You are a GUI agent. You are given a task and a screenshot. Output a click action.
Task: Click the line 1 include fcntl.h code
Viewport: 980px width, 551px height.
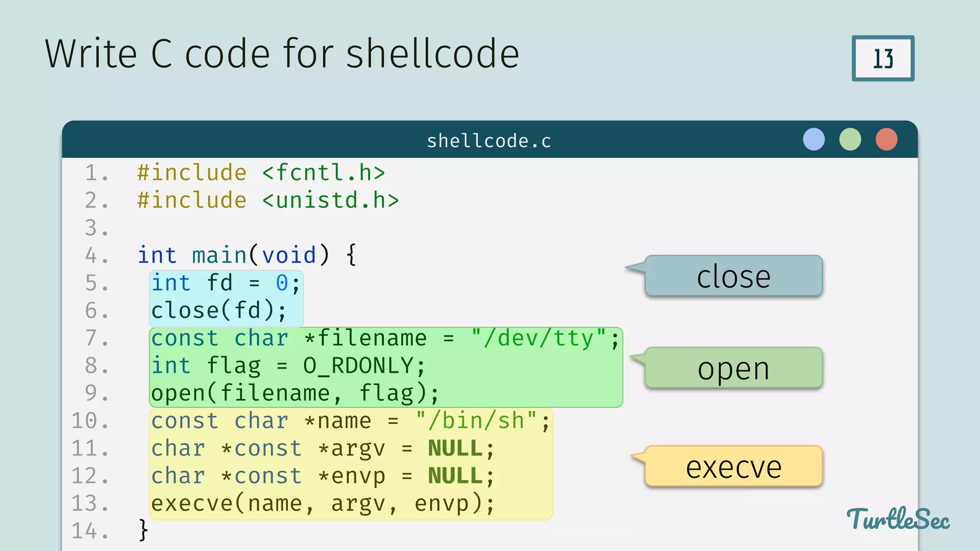click(261, 173)
